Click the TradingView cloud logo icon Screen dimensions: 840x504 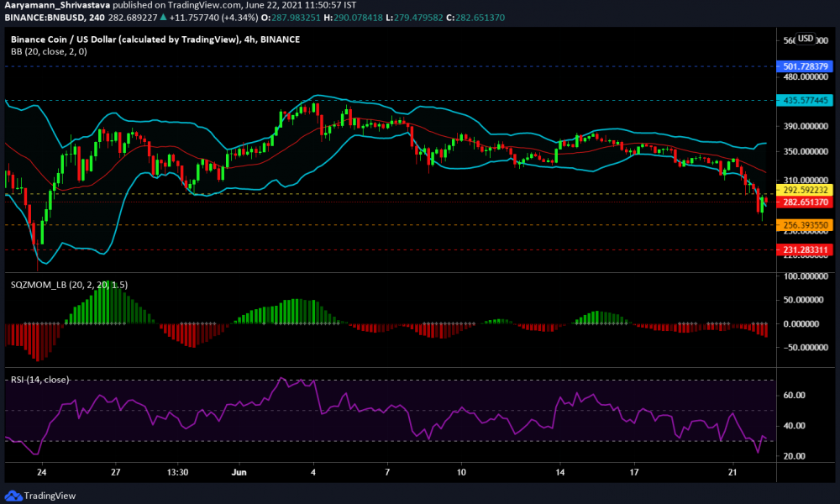(x=13, y=496)
